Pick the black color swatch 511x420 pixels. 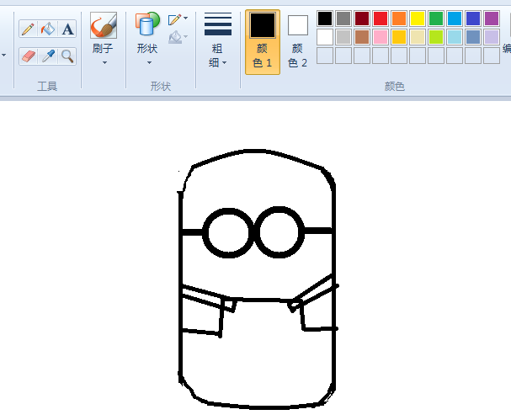325,19
